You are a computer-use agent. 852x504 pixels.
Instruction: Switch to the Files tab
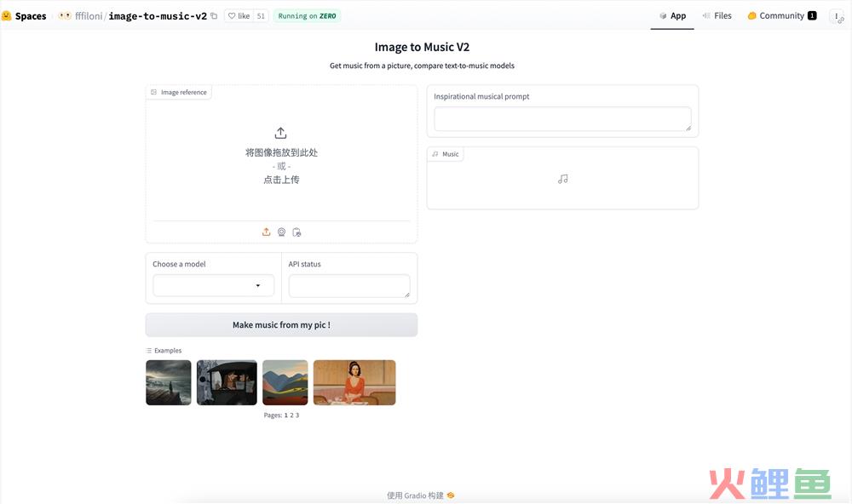[717, 15]
